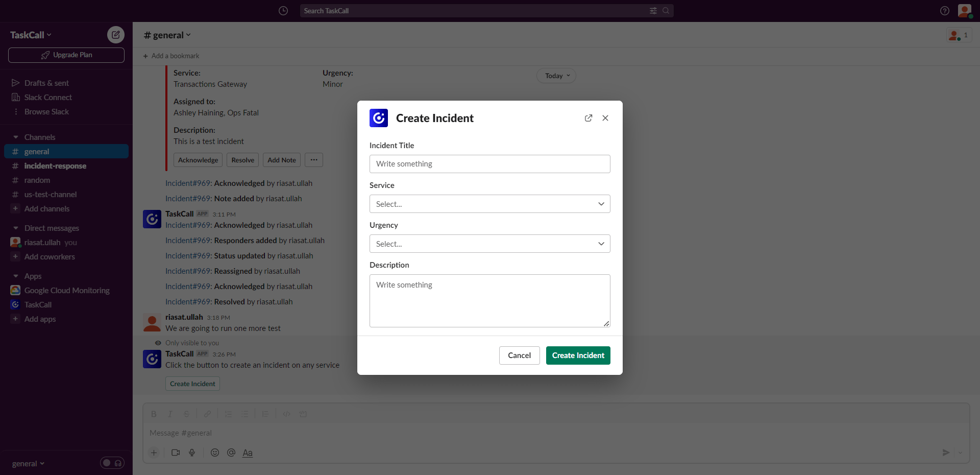
Task: Close the Create Incident dialog
Action: (x=605, y=118)
